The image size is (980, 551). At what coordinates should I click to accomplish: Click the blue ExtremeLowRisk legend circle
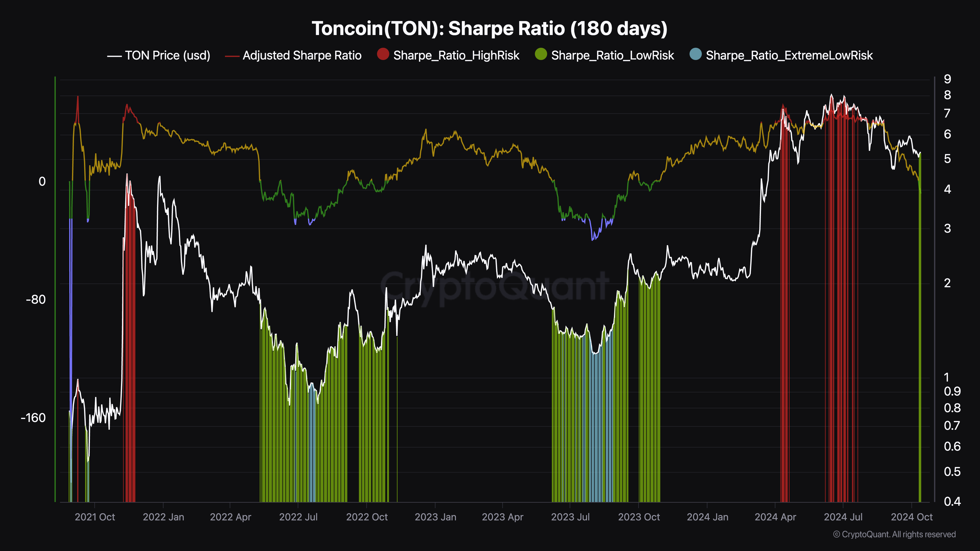point(696,54)
